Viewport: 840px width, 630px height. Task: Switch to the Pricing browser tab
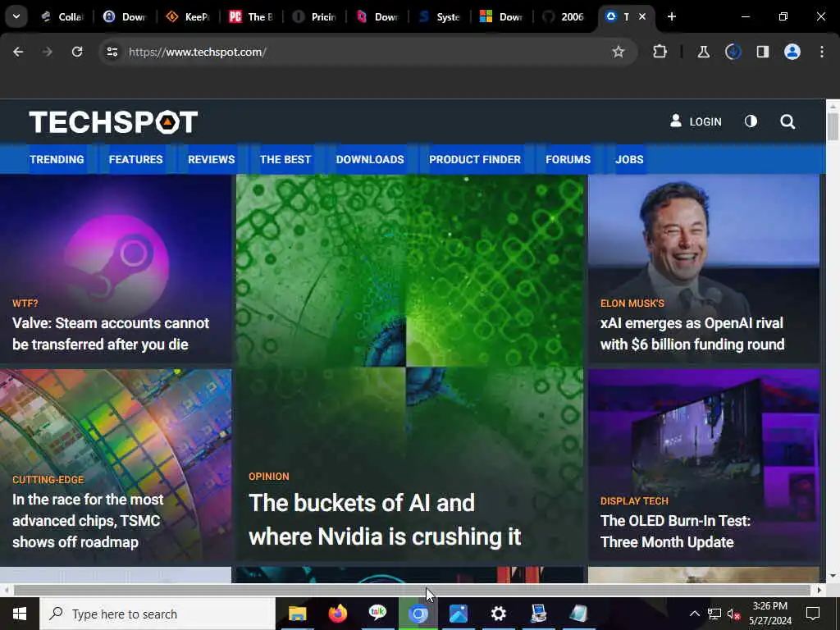click(x=314, y=16)
